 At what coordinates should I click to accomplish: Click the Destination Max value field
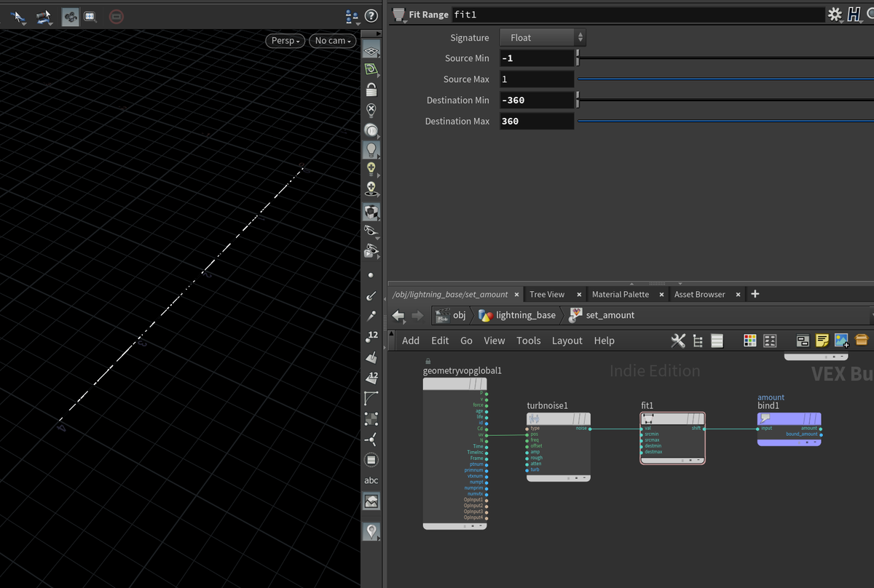click(x=537, y=122)
